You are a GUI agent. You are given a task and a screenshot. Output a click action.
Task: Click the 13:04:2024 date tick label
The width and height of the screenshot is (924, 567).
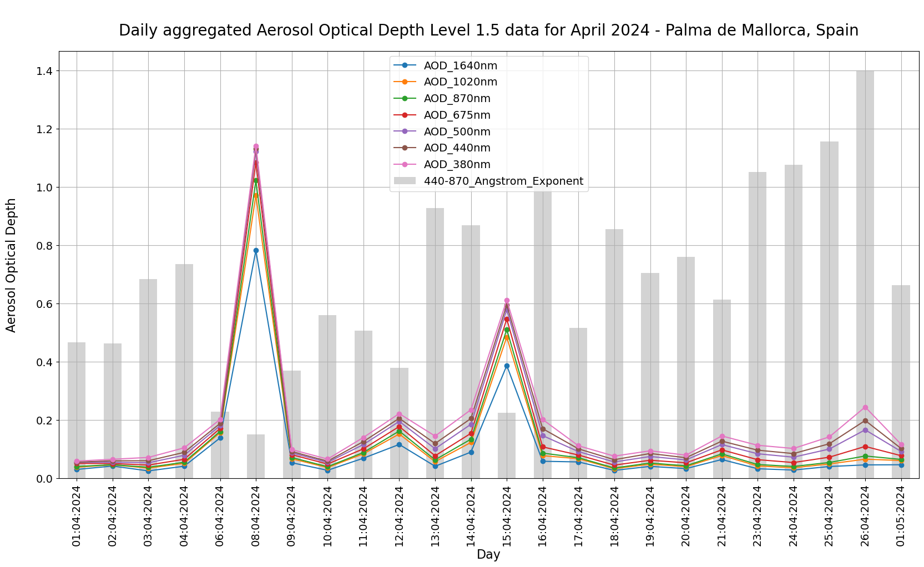tap(435, 516)
